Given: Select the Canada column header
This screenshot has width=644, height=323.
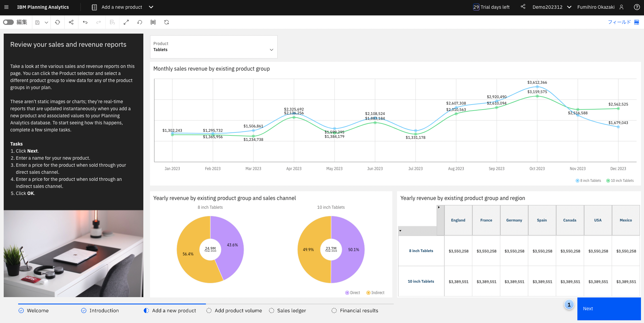Looking at the screenshot, I should (x=570, y=220).
